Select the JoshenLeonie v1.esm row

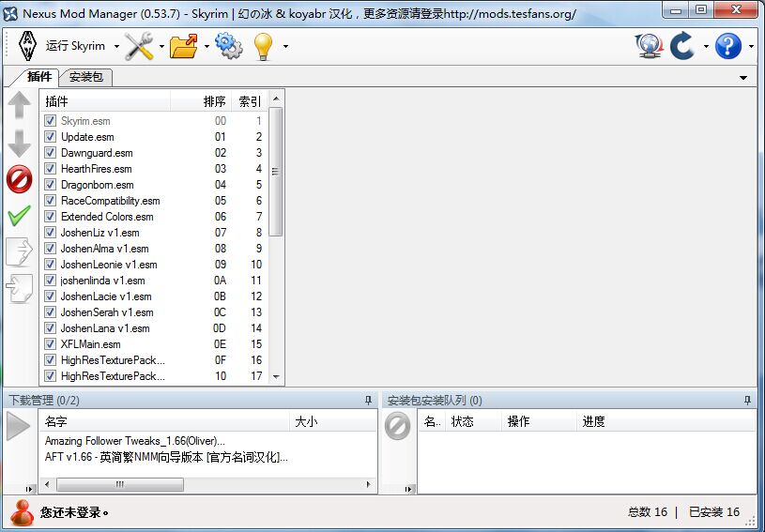pos(154,265)
